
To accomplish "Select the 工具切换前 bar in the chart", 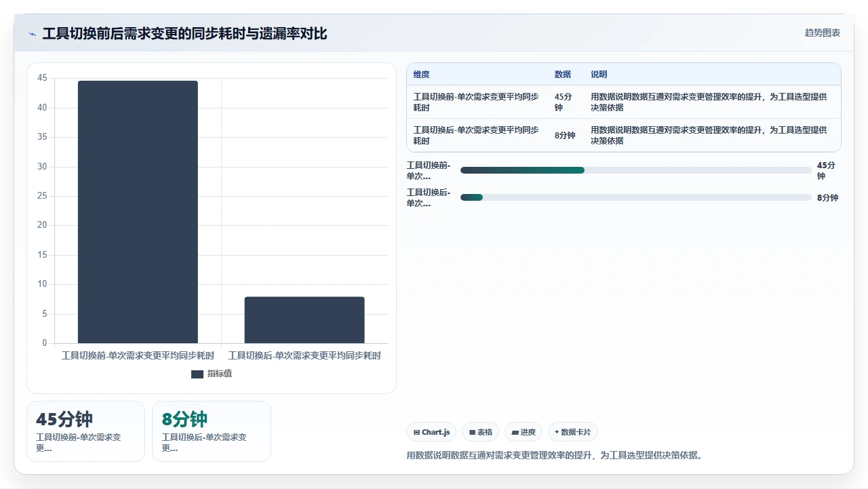I will tap(138, 212).
